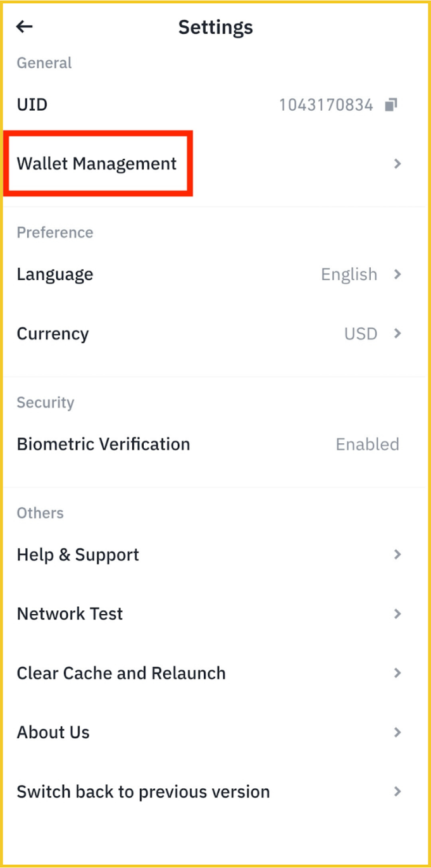Viewport: 431px width, 868px height.
Task: Tap Clear Cache and Relaunch
Action: [x=121, y=673]
